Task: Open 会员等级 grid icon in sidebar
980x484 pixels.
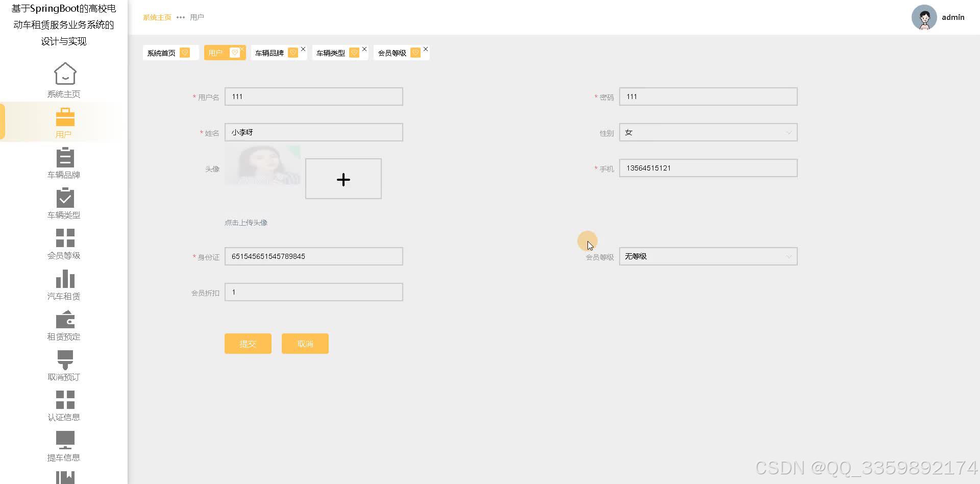Action: point(65,238)
